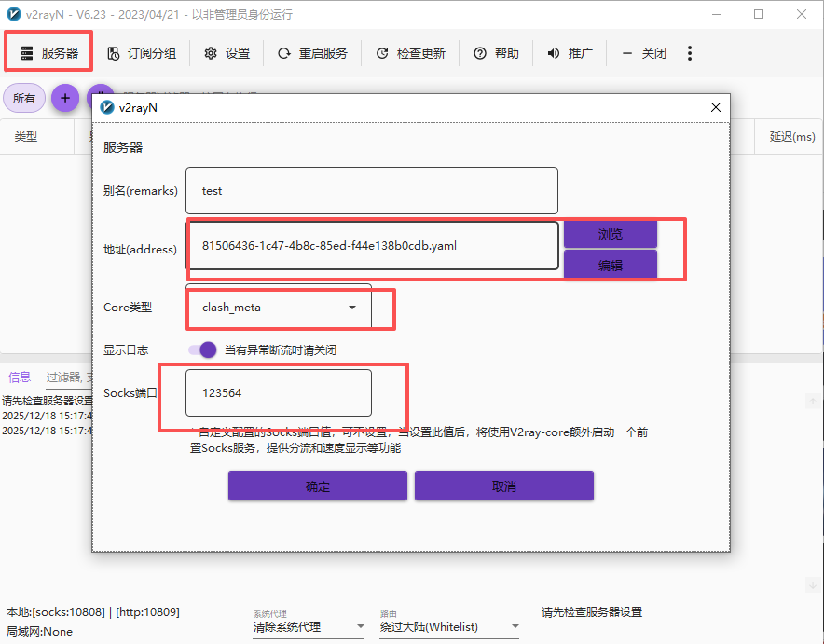This screenshot has height=644, width=824.
Task: Click the log scroll-up arrow
Action: coord(813,402)
